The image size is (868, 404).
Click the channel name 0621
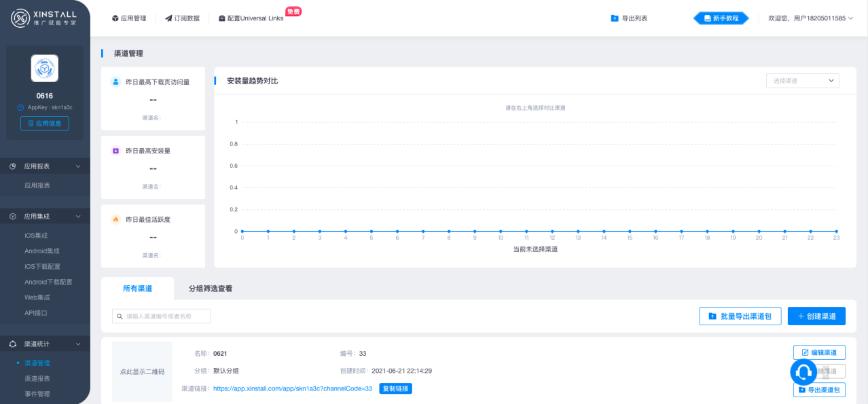tap(220, 354)
